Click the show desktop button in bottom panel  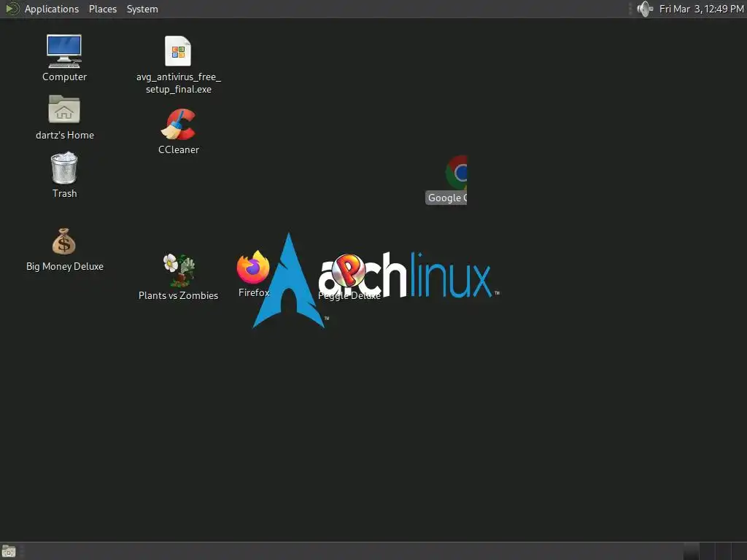tap(9, 551)
